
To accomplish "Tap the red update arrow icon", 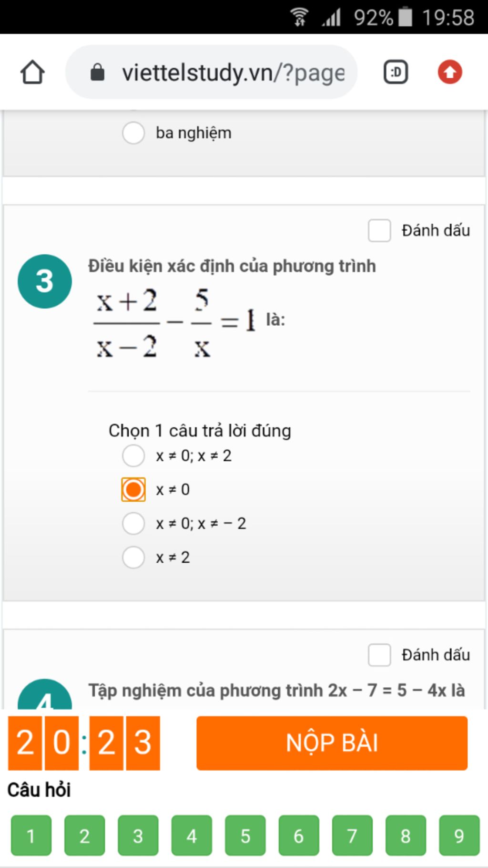I will (450, 72).
